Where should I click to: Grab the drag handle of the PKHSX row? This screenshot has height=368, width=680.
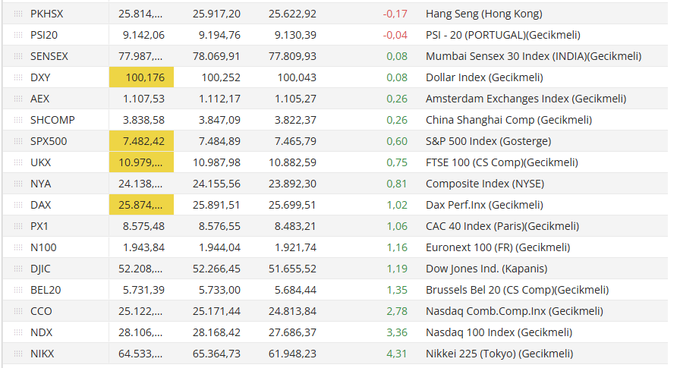[x=18, y=14]
